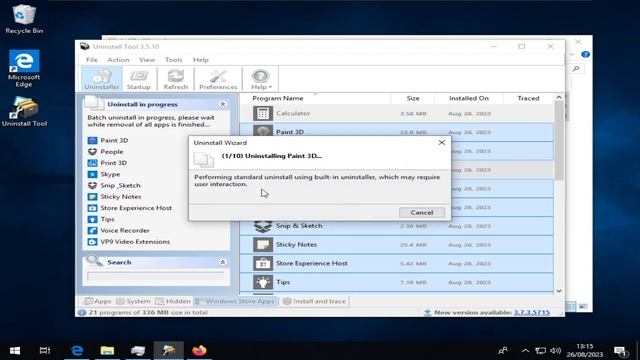Click Install and trace button
The height and width of the screenshot is (360, 640).
[x=314, y=301]
